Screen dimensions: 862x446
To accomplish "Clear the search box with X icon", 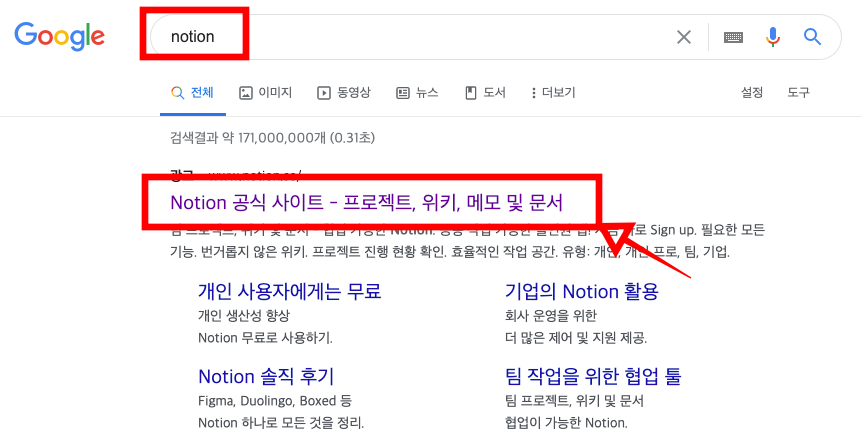I will (x=684, y=37).
